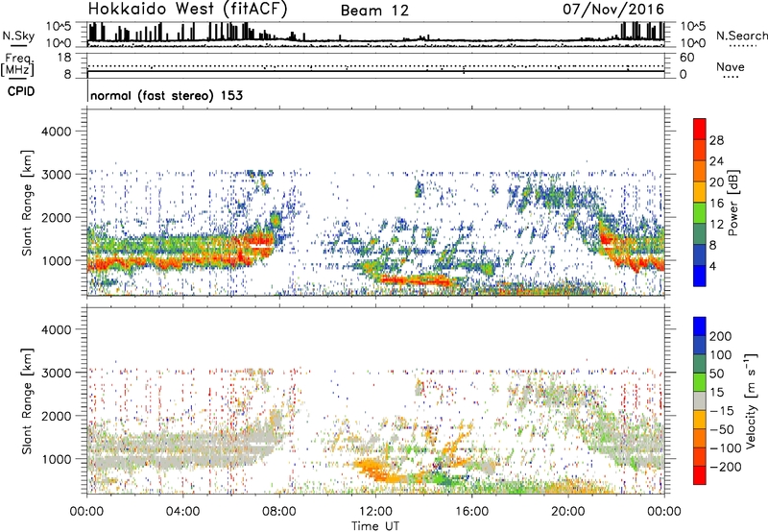Click the 'Time UT' axis label
The height and width of the screenshot is (532, 768).
tap(375, 526)
